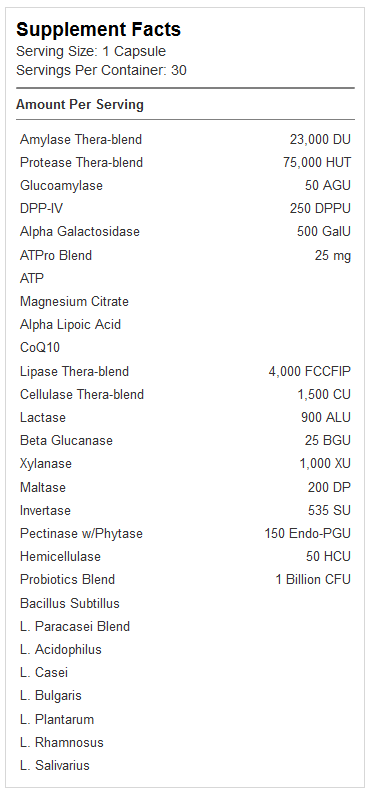Viewport: 377px width, 802px height.
Task: Select Alpha Galactosidase text
Action: click(80, 232)
